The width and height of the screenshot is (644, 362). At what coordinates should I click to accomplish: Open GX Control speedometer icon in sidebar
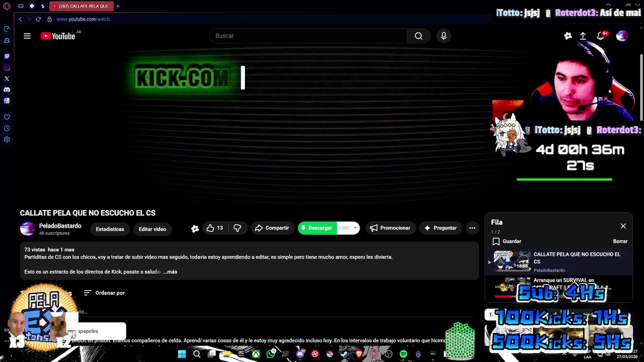[7, 29]
